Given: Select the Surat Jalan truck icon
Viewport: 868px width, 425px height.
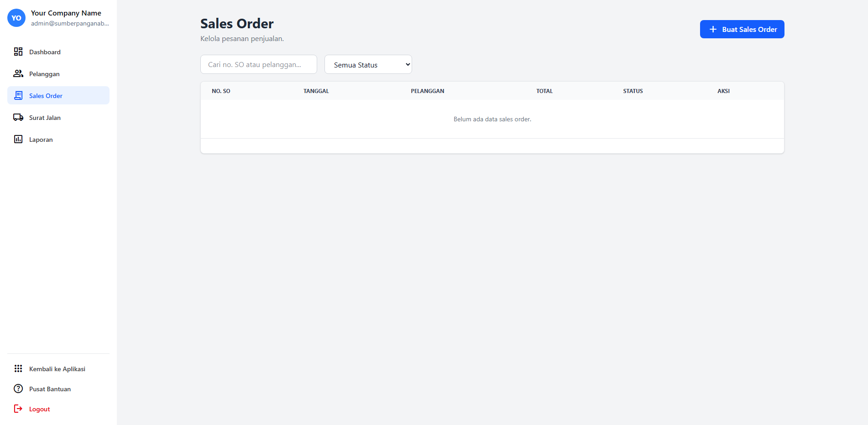Looking at the screenshot, I should tap(18, 117).
